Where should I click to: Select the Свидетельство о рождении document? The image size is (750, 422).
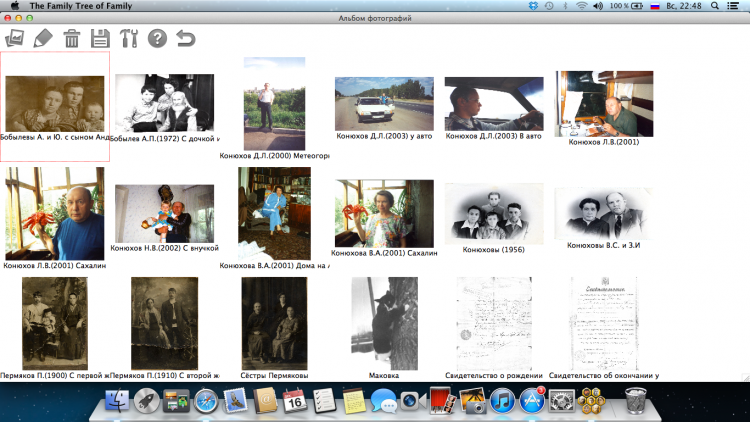(494, 323)
